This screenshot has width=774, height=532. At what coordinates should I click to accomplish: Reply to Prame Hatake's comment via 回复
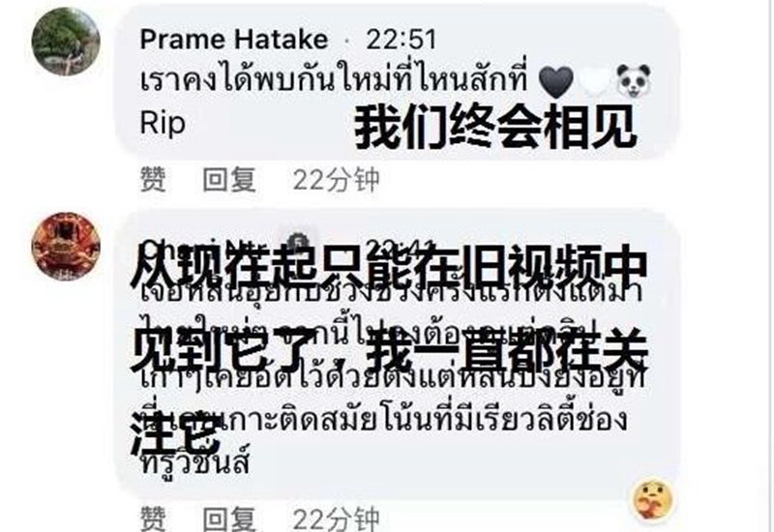click(229, 179)
